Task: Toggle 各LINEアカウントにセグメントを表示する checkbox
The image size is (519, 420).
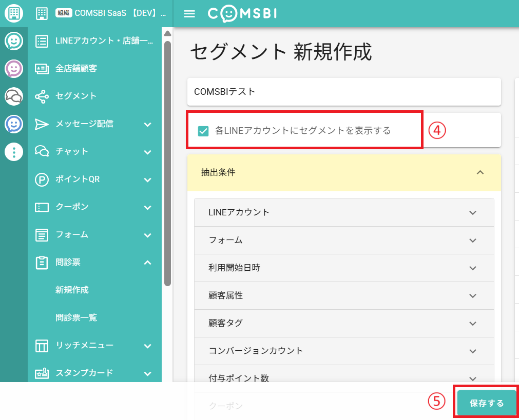Action: pos(203,131)
